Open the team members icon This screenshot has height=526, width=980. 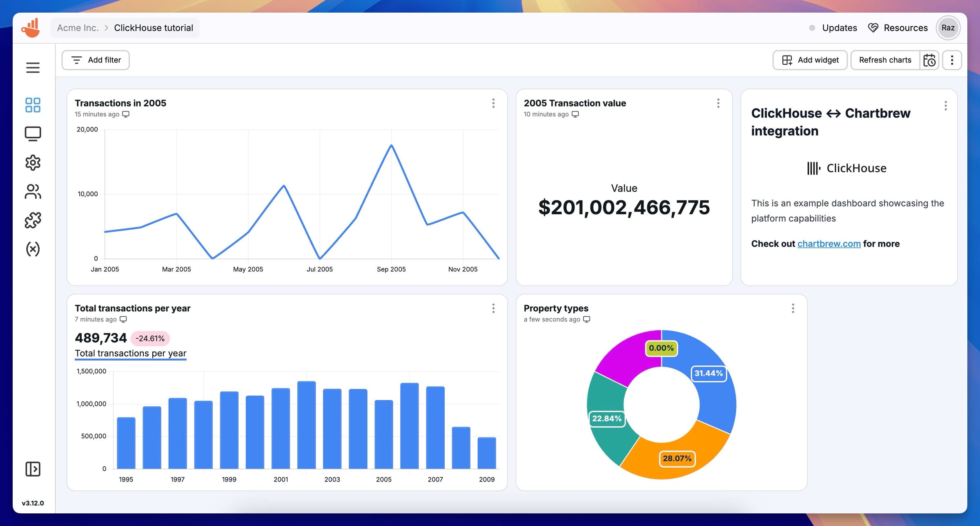coord(33,191)
